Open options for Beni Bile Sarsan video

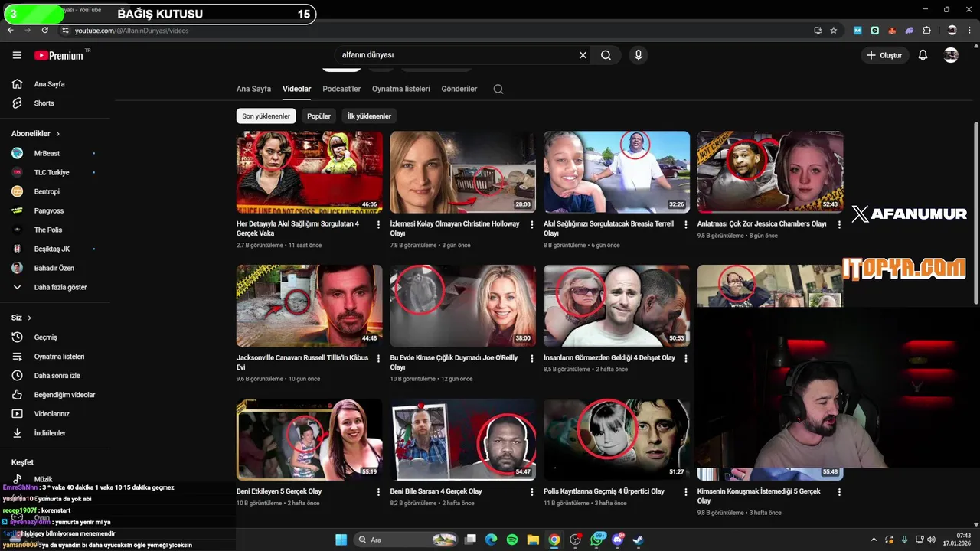point(532,492)
